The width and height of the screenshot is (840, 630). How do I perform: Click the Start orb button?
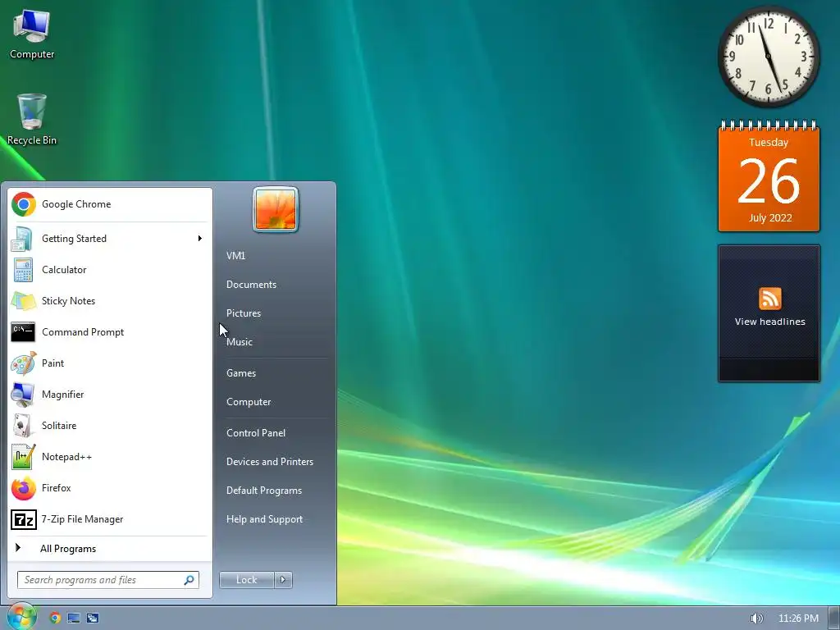pyautogui.click(x=21, y=617)
